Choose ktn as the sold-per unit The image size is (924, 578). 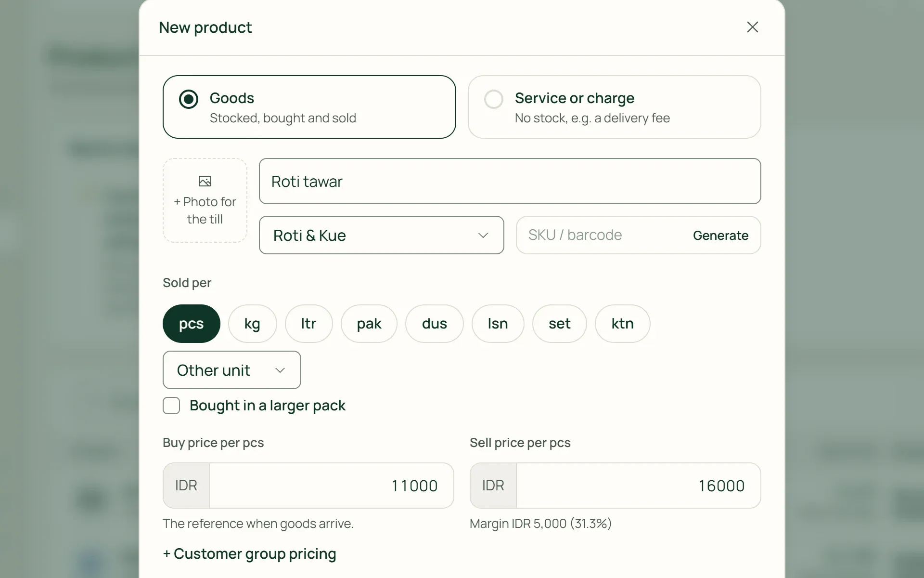click(x=623, y=324)
